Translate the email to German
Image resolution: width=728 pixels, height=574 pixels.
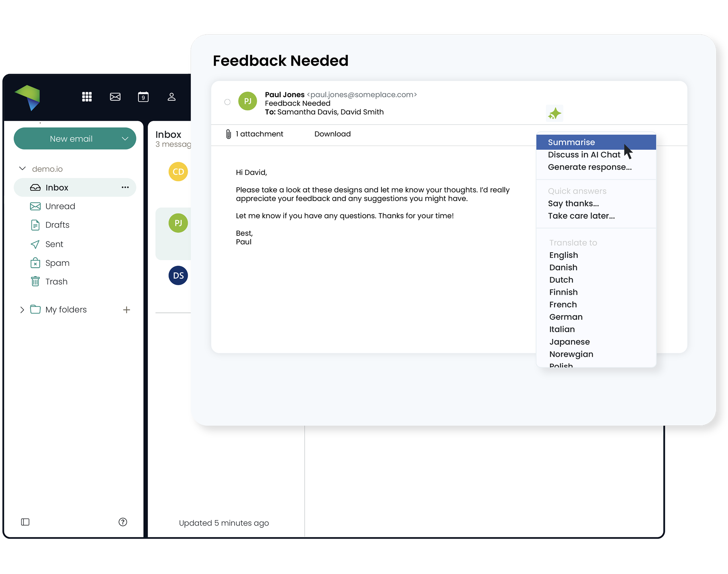566,317
